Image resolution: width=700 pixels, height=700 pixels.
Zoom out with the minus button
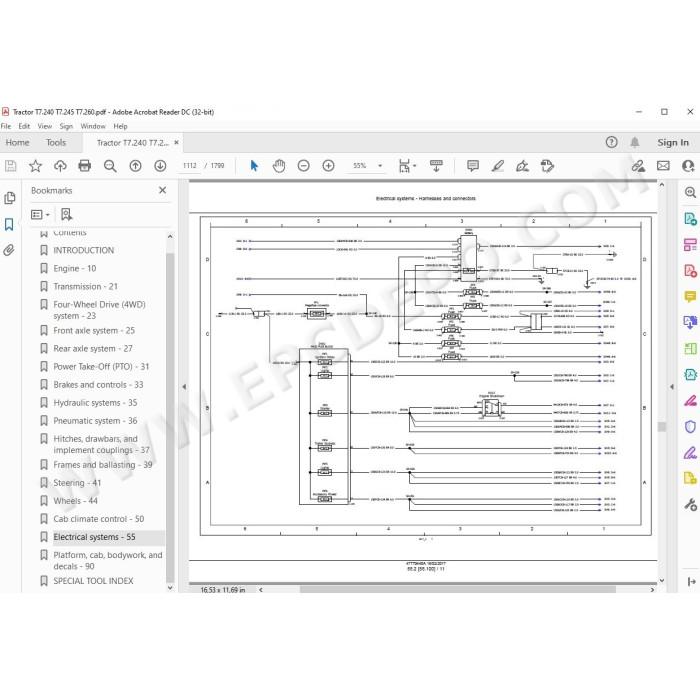tap(304, 166)
